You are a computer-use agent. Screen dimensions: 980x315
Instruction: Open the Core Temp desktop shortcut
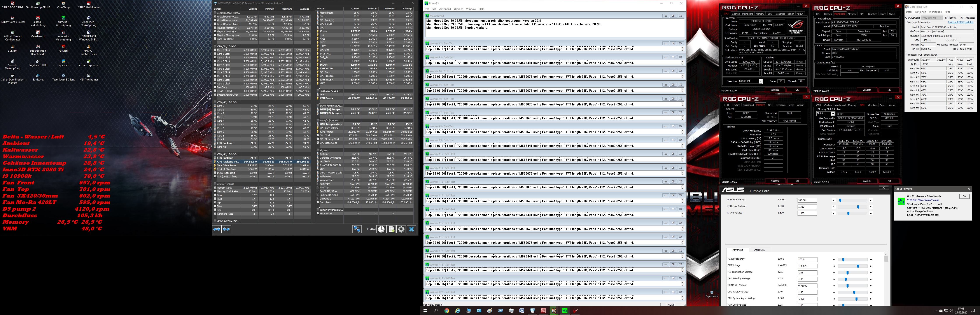[x=63, y=5]
